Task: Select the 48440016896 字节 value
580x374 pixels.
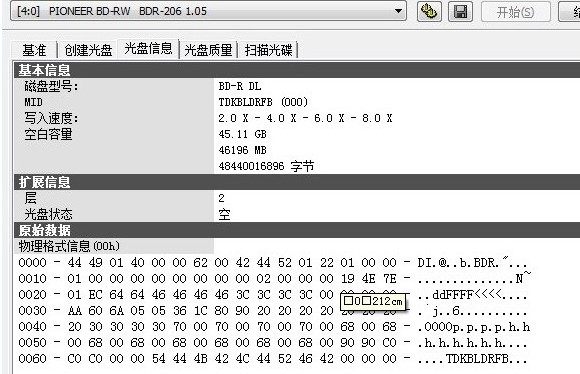Action: tap(266, 166)
